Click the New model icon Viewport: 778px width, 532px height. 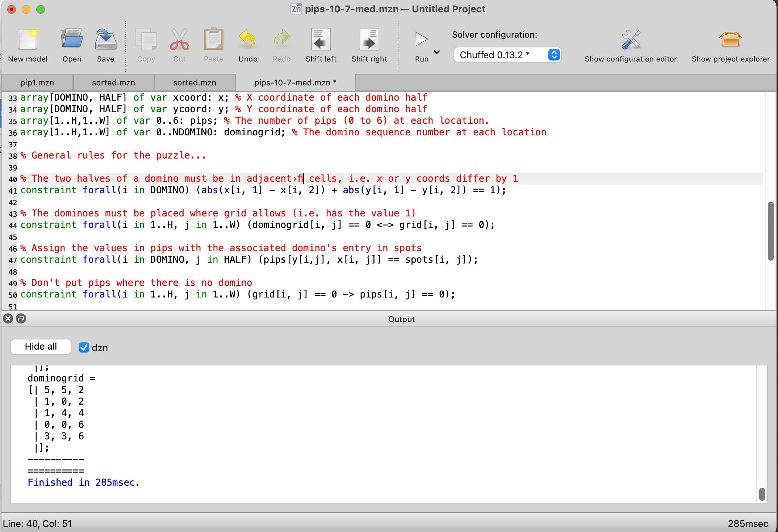[28, 39]
